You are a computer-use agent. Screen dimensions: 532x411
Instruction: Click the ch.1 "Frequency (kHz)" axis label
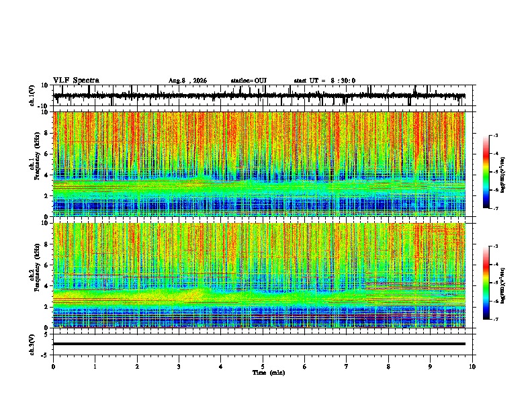click(x=37, y=156)
